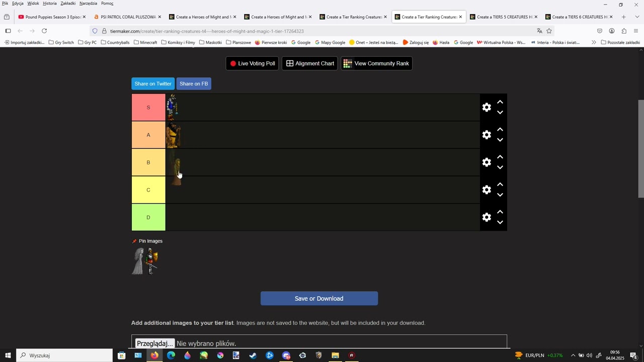This screenshot has height=362, width=644.
Task: Show hidden system tray icons
Action: 573,355
